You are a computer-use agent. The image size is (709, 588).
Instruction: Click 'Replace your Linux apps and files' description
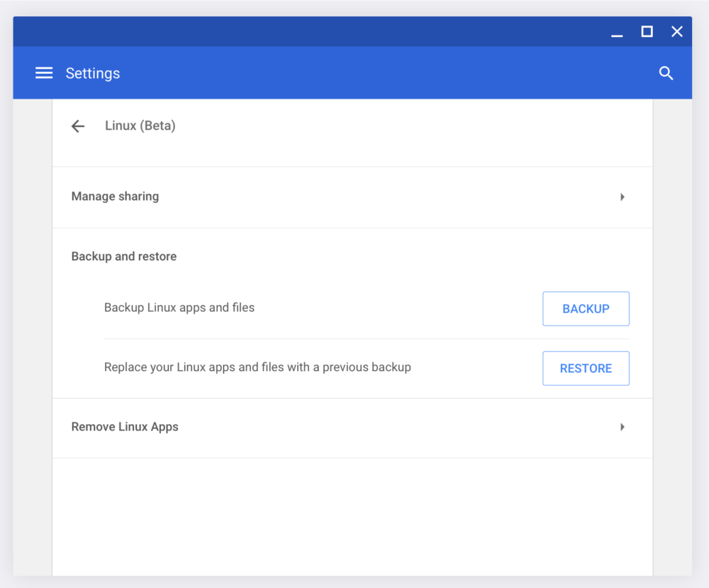pyautogui.click(x=257, y=367)
